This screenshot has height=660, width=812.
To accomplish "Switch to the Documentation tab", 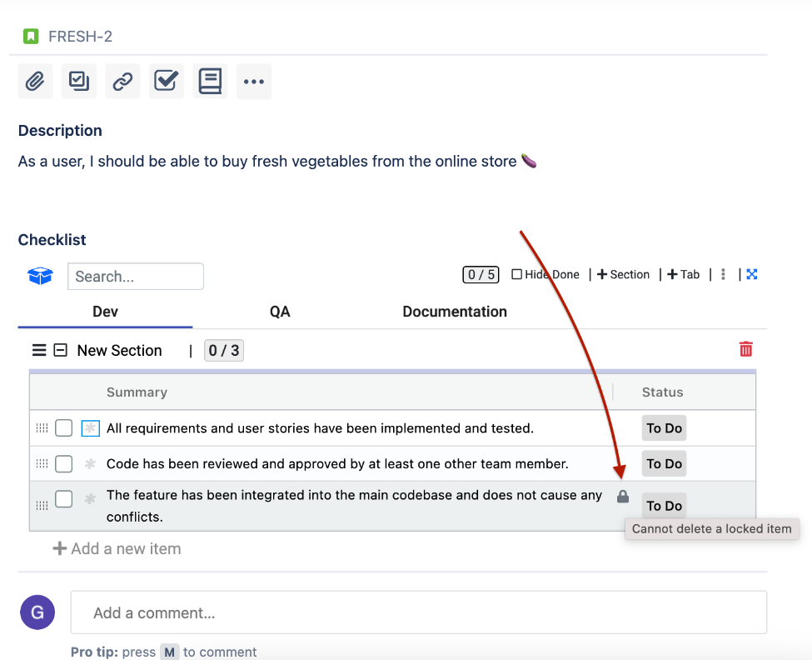I will 455,312.
